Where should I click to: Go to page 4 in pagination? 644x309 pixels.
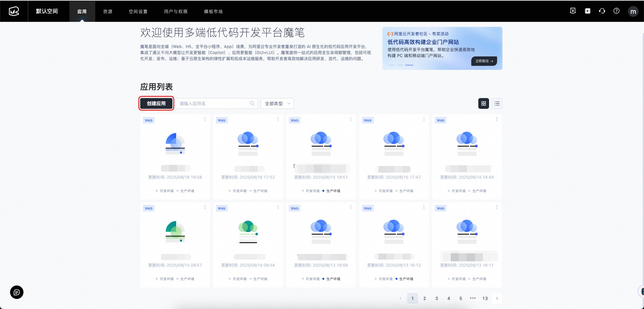pyautogui.click(x=449, y=298)
